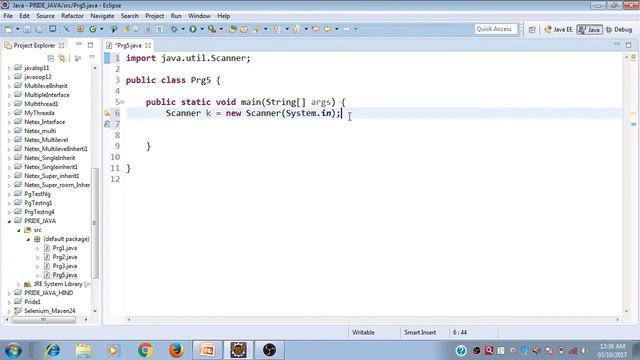This screenshot has width=640, height=360.
Task: Click the Run Last Tool external tools icon
Action: [x=212, y=29]
